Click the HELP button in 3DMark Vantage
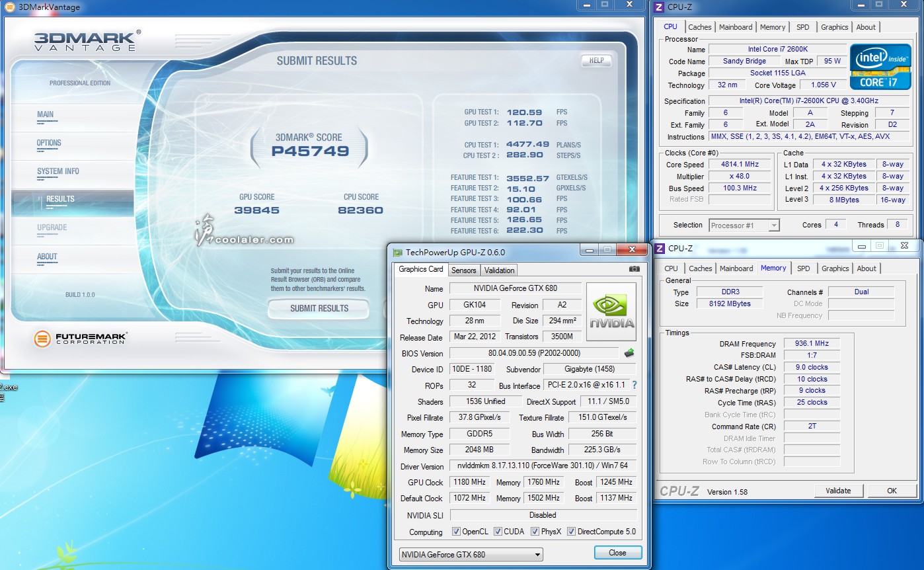 [596, 60]
